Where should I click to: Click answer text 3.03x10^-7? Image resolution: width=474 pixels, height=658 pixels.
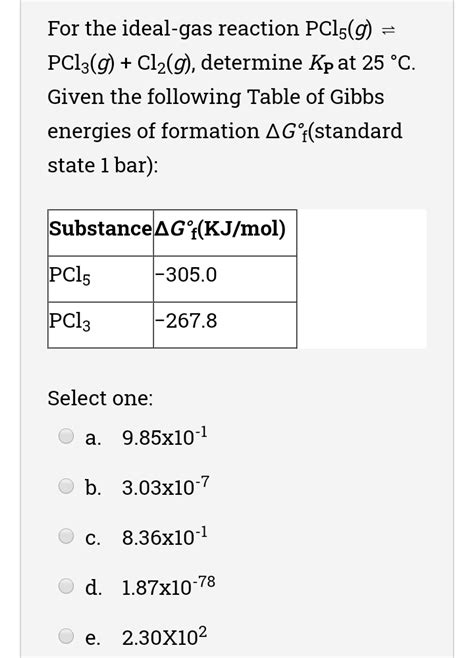tap(165, 486)
